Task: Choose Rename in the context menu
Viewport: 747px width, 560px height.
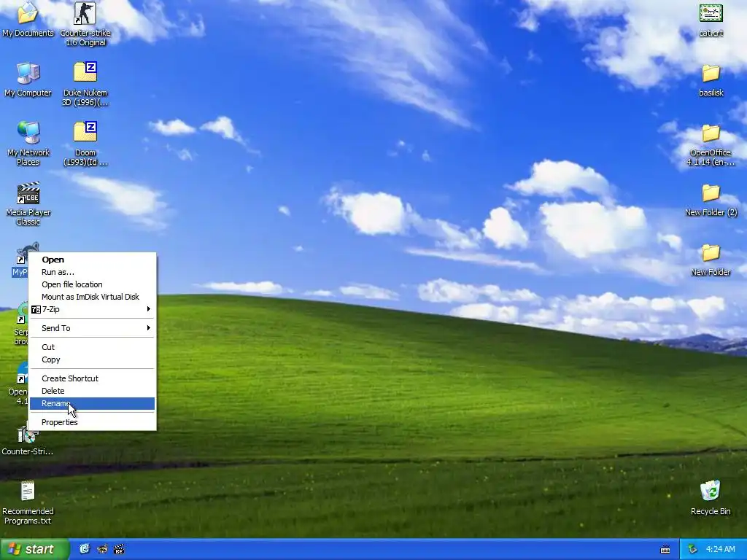Action: point(92,403)
